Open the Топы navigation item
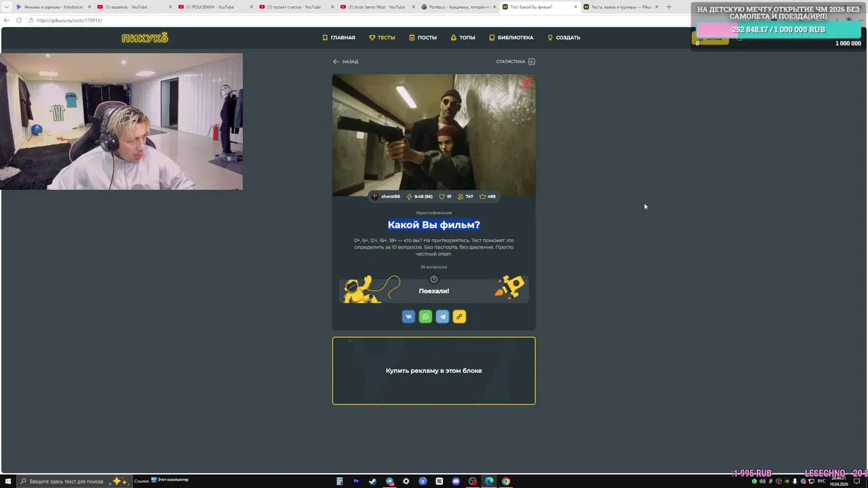This screenshot has width=868, height=488. coord(463,38)
